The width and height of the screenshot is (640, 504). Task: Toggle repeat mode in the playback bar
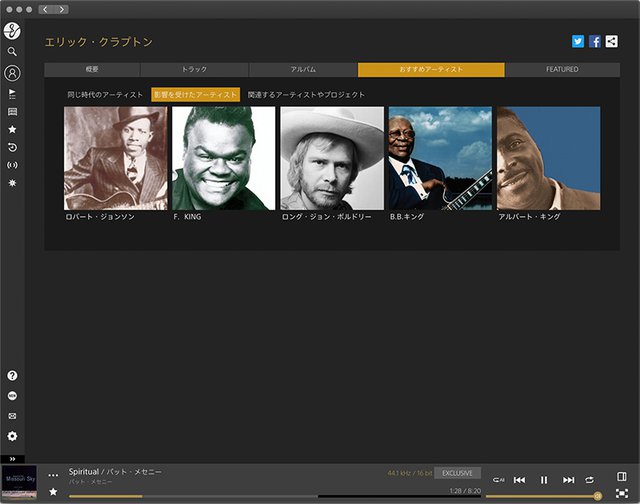pos(590,480)
